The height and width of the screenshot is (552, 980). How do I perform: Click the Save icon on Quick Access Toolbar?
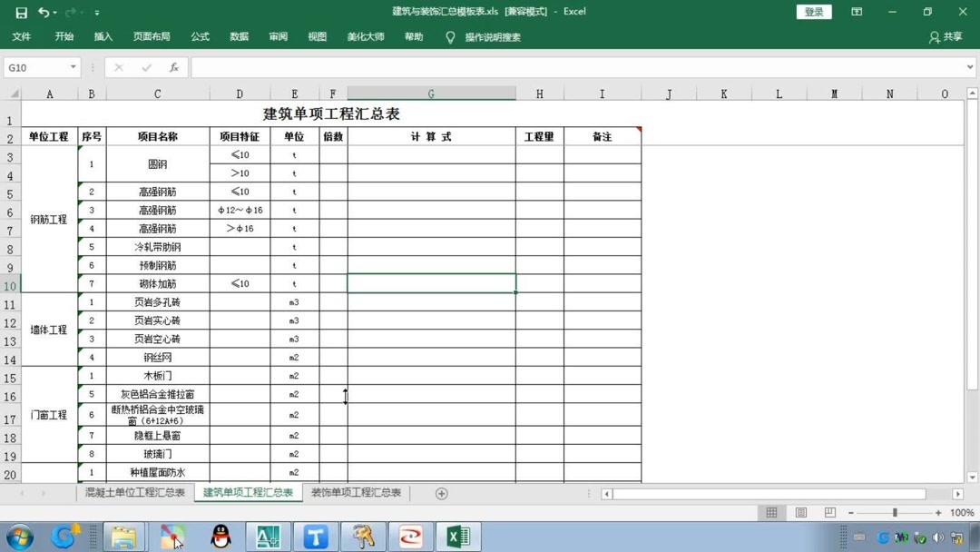point(20,12)
